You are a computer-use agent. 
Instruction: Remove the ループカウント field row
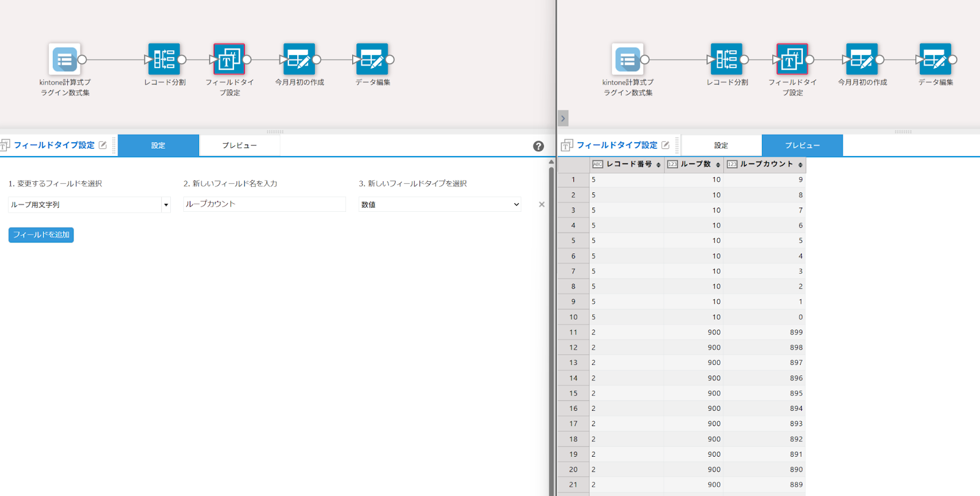point(541,205)
